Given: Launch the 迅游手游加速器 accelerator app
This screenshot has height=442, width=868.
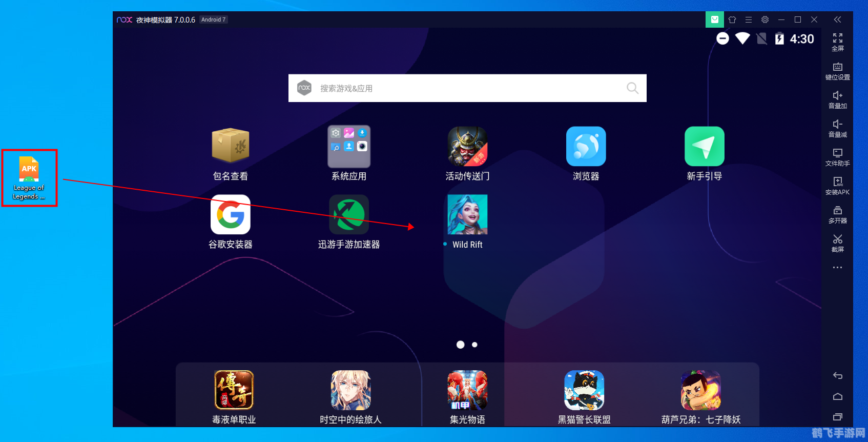Looking at the screenshot, I should point(348,215).
